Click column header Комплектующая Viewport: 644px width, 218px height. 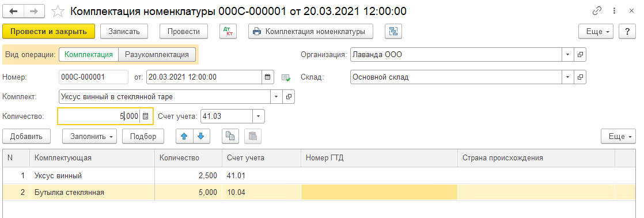point(92,158)
